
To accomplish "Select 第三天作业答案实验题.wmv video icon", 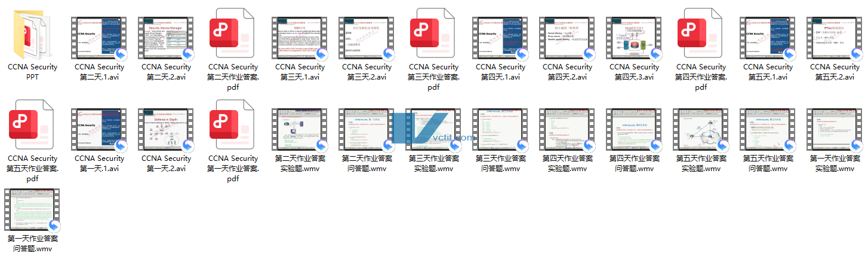I will coord(434,130).
